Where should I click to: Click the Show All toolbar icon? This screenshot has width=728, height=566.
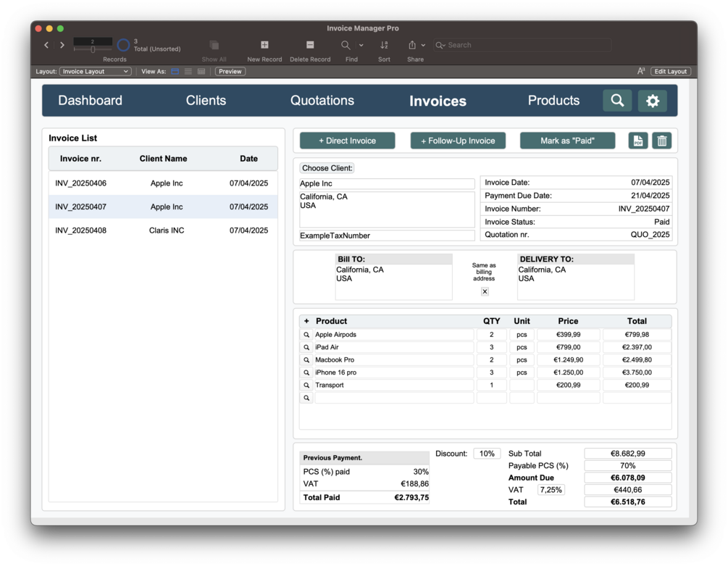pos(214,45)
